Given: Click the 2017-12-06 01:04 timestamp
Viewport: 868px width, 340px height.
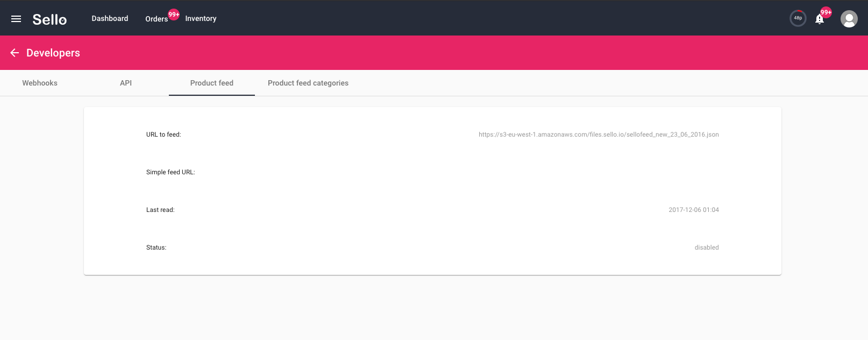Looking at the screenshot, I should tap(694, 210).
